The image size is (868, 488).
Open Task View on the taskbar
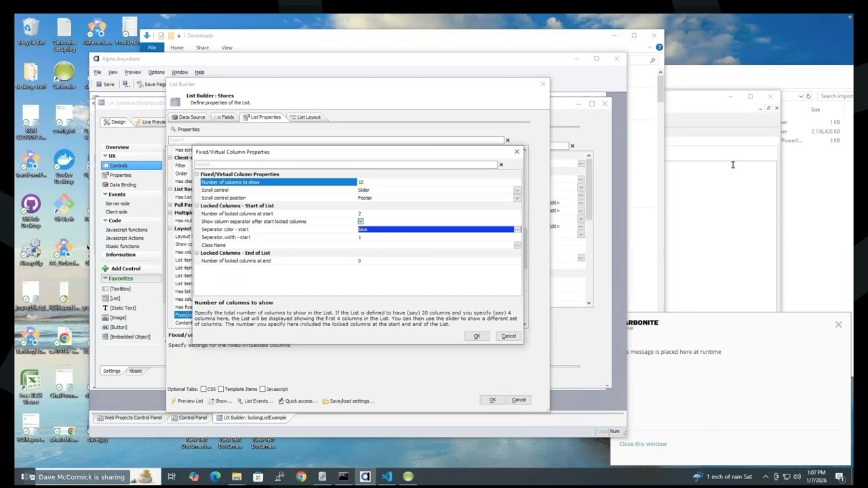point(172,476)
